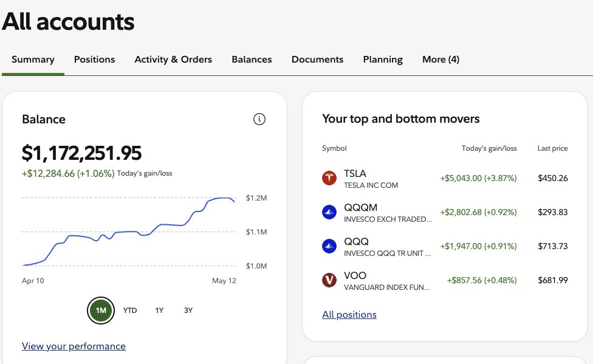Open the Documents tab
This screenshot has height=364, width=593.
(x=317, y=60)
